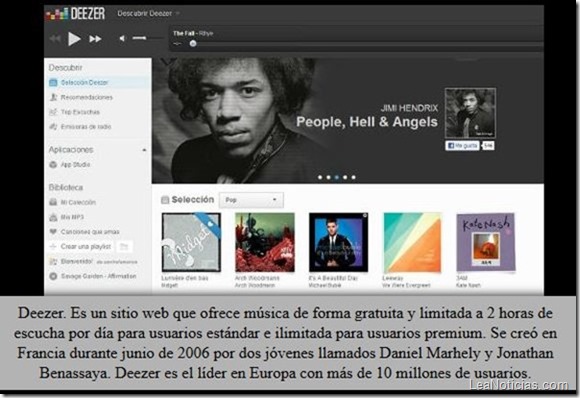Open the Pop genre dropdown
The height and width of the screenshot is (398, 580).
click(251, 200)
